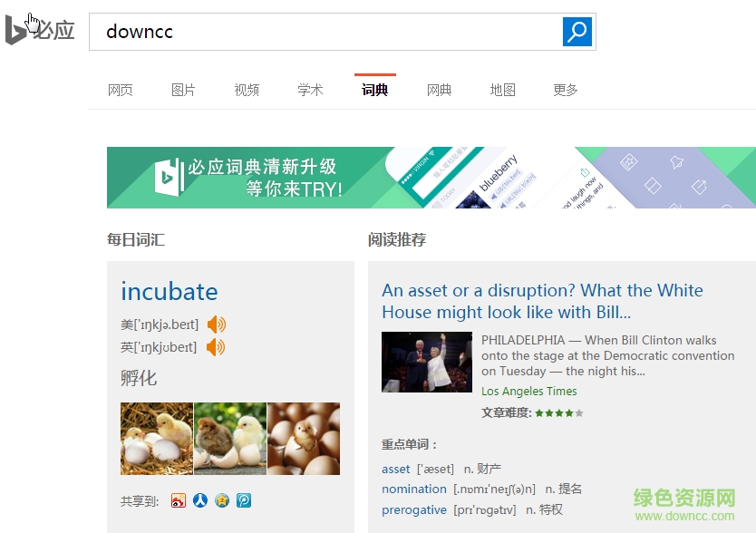Click the article difficulty star rating
Image resolution: width=756 pixels, height=533 pixels.
(559, 413)
